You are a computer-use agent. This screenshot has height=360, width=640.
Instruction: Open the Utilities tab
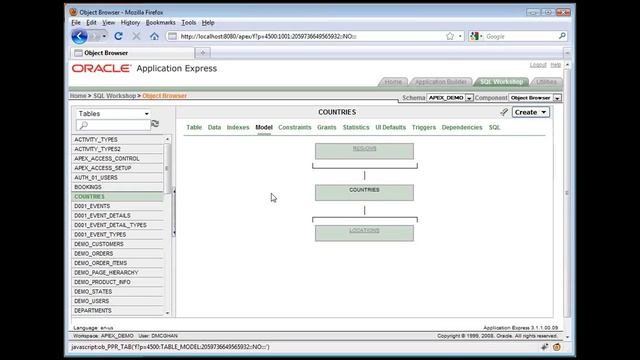click(546, 82)
